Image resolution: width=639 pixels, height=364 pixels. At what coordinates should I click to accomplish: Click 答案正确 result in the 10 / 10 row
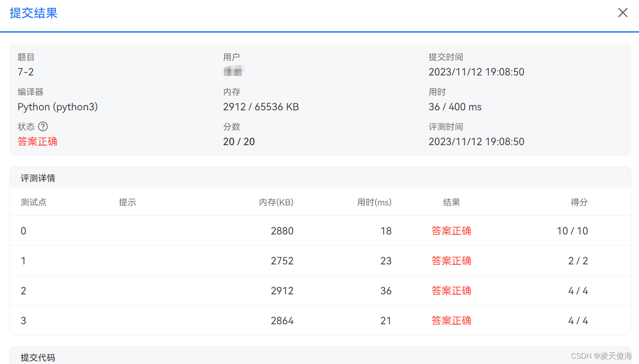pos(451,231)
